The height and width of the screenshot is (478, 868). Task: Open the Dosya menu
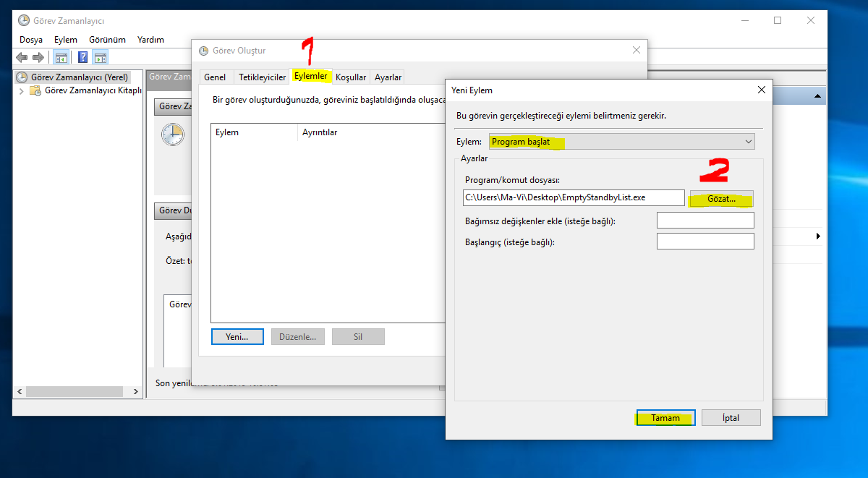pos(31,40)
